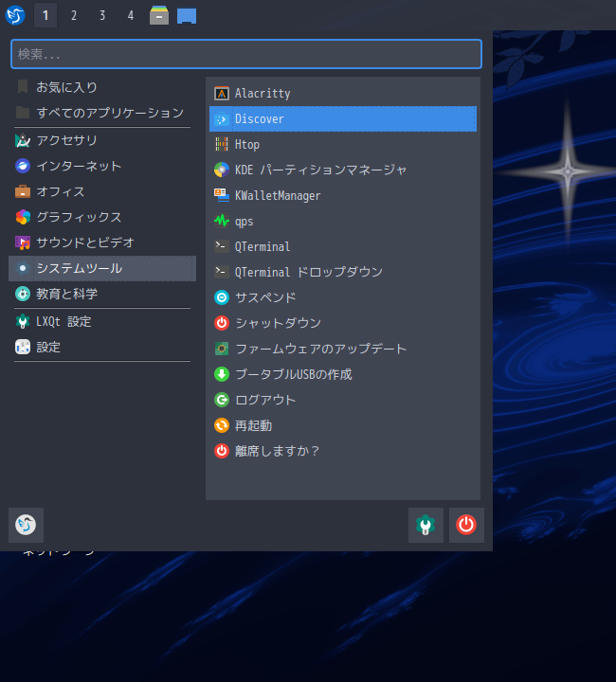Click the インターネット globe icon
Viewport: 616px width, 682px height.
pos(23,166)
